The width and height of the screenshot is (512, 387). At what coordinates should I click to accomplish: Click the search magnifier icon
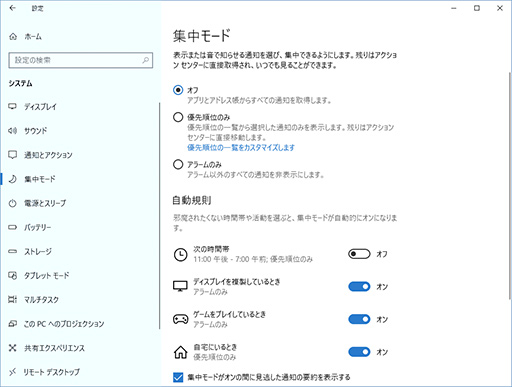(x=145, y=60)
